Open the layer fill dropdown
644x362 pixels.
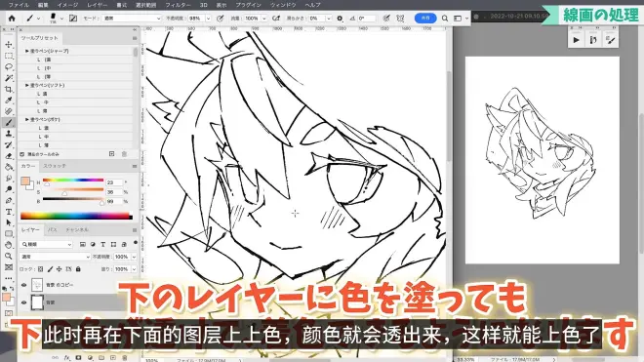[134, 269]
